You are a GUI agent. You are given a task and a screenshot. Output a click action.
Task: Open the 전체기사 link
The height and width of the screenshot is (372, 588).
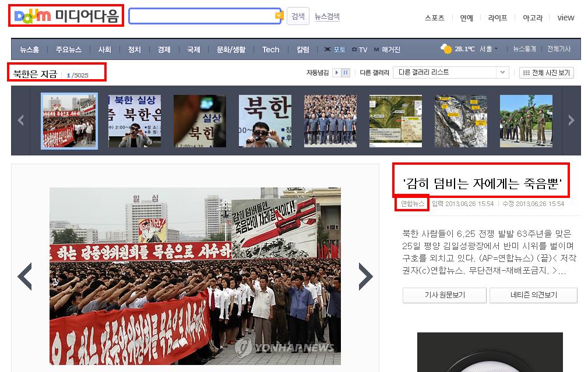[x=559, y=49]
